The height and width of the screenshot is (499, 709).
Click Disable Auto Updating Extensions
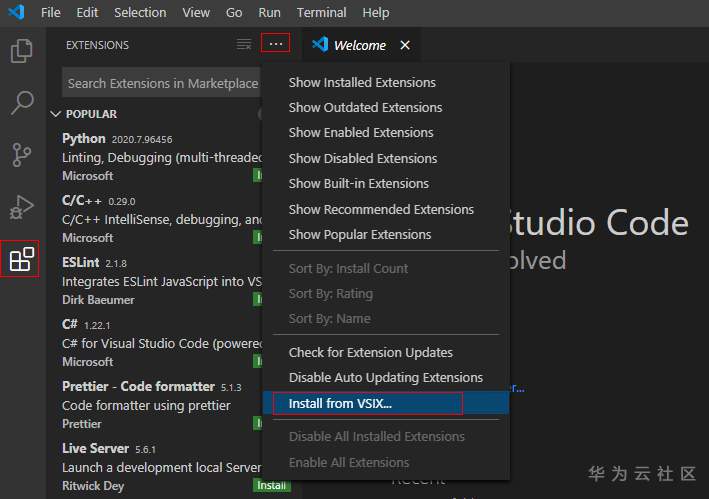pyautogui.click(x=385, y=377)
